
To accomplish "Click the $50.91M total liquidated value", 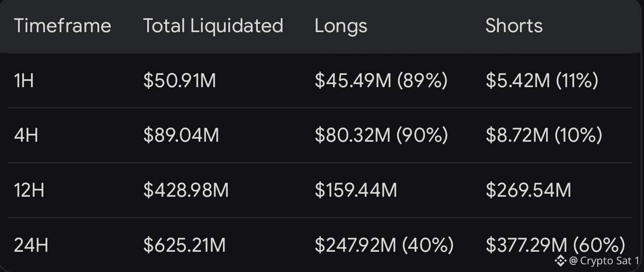I will (x=180, y=81).
